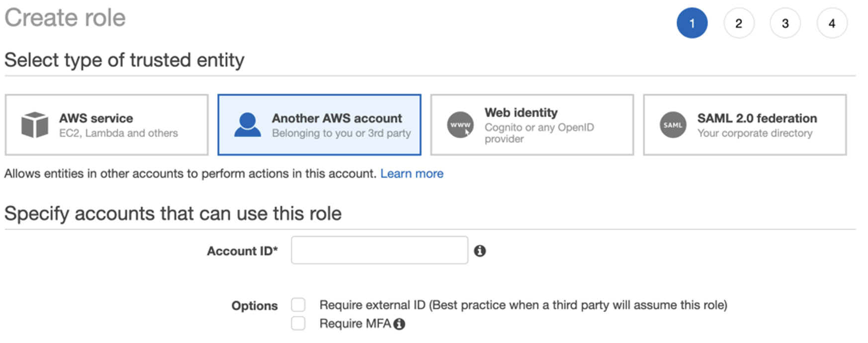Click the Another AWS account card
Screen dimensions: 868x343
tap(319, 124)
